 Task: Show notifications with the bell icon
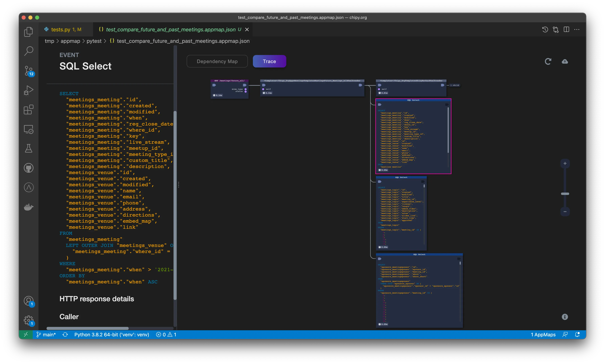(577, 334)
